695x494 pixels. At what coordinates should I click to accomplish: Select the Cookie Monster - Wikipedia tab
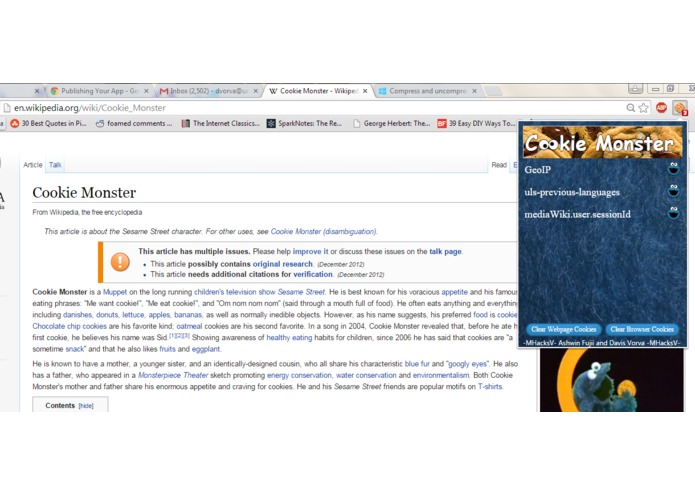click(x=319, y=91)
